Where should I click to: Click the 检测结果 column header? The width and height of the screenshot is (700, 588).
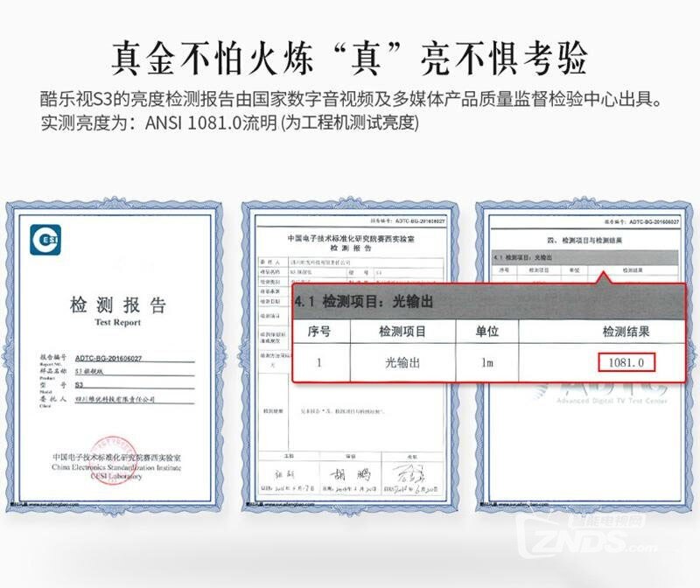626,332
